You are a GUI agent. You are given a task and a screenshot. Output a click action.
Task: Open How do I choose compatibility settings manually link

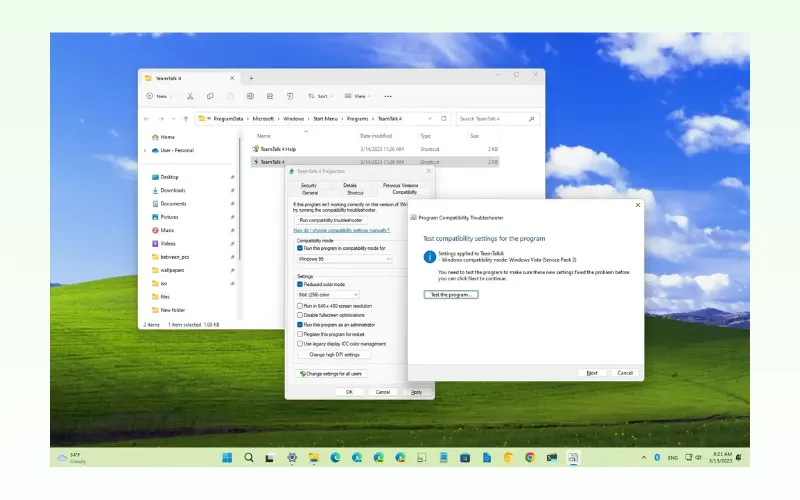point(341,231)
